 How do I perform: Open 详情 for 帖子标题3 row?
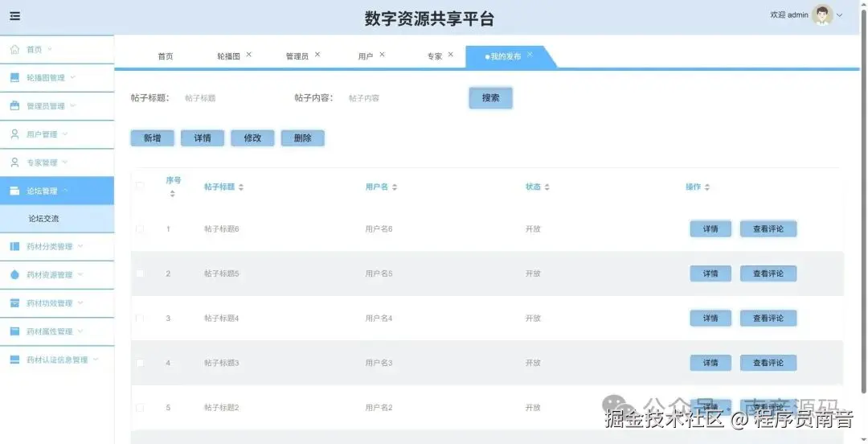point(710,363)
